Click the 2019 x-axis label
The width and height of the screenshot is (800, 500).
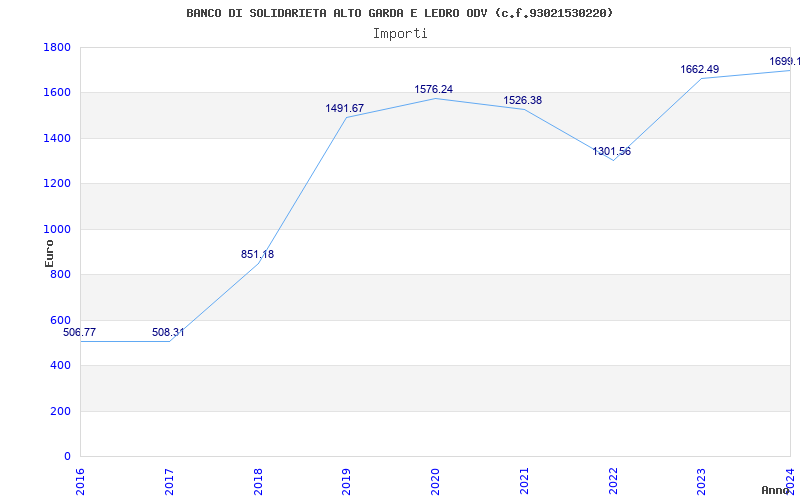point(346,481)
